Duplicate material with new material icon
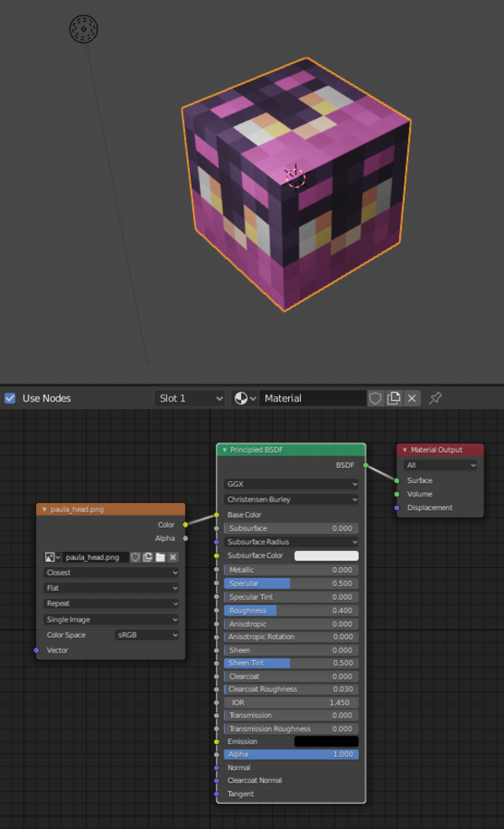 pos(393,398)
